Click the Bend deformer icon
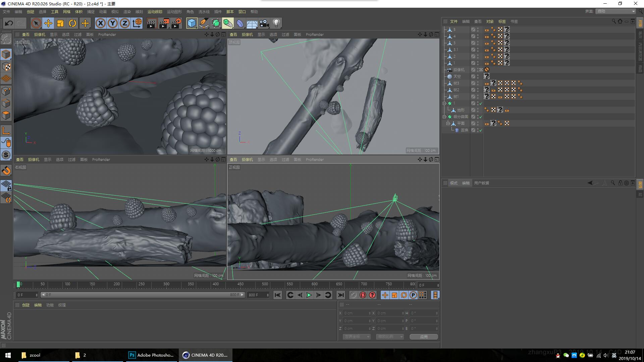Screen dimensions: 644x362 click(240, 23)
